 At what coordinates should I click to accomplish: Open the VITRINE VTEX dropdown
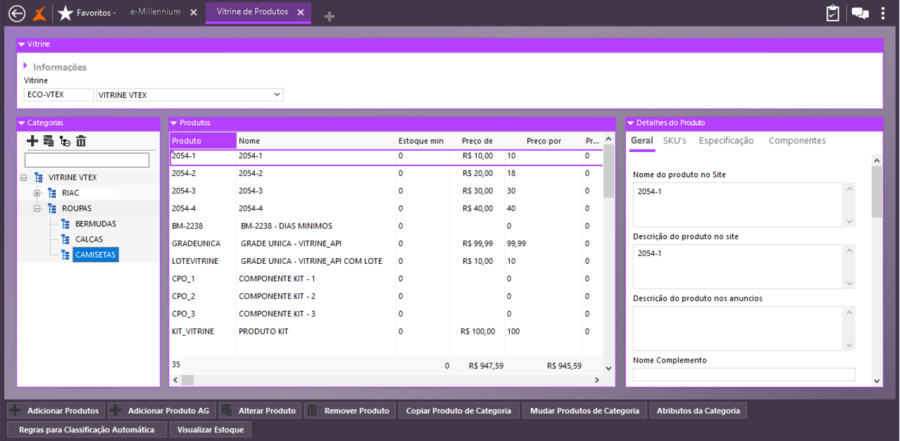coord(277,95)
